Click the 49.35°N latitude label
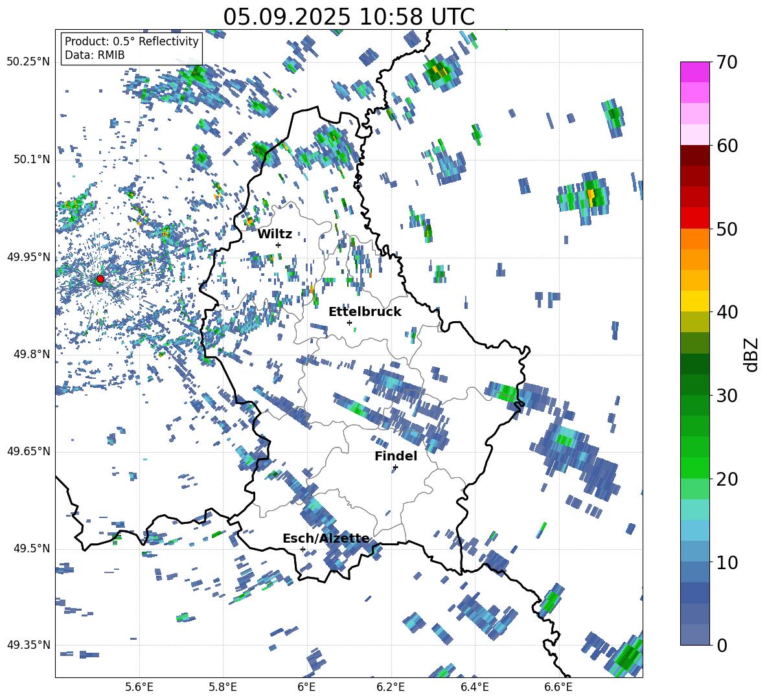 (x=29, y=645)
